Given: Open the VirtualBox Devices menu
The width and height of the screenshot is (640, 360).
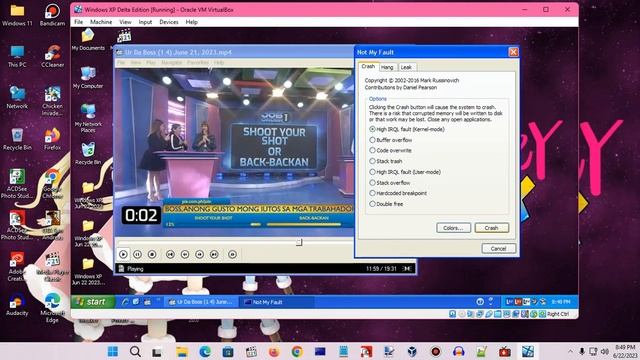Looking at the screenshot, I should pos(169,22).
